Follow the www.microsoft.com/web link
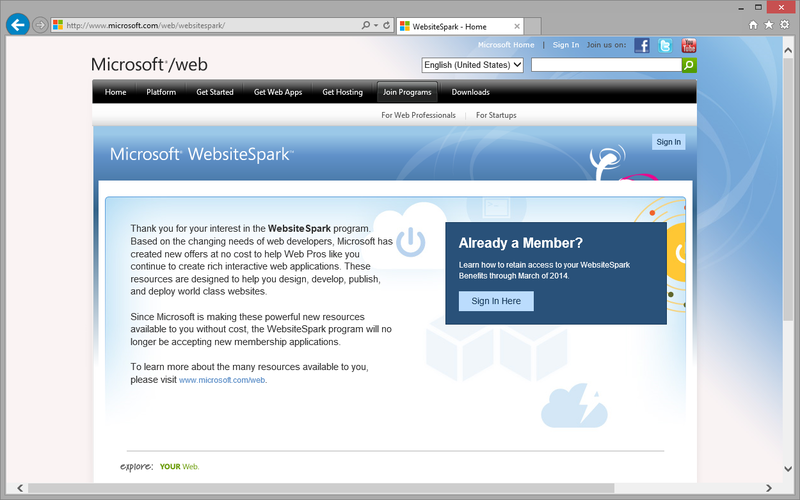The image size is (800, 500). point(222,380)
